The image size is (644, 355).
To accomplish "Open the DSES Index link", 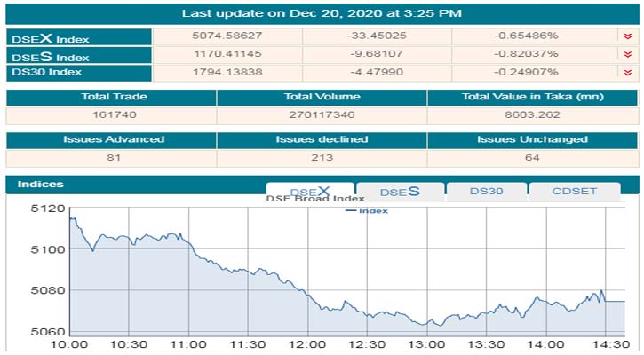I will pos(50,56).
